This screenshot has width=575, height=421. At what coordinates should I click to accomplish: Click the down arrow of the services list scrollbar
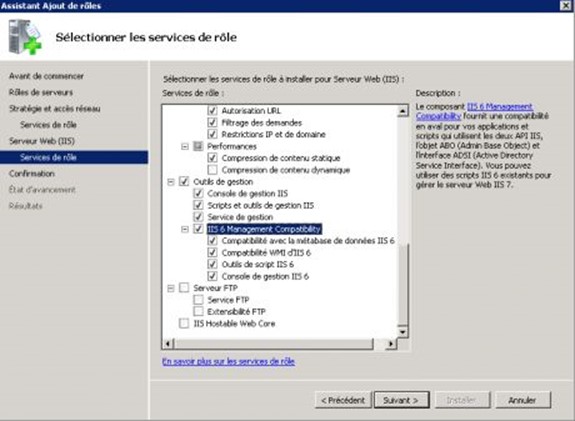coord(403,332)
